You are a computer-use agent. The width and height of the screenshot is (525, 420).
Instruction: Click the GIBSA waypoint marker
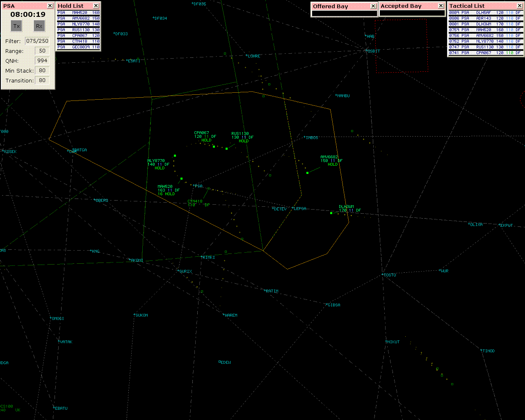(x=333, y=305)
